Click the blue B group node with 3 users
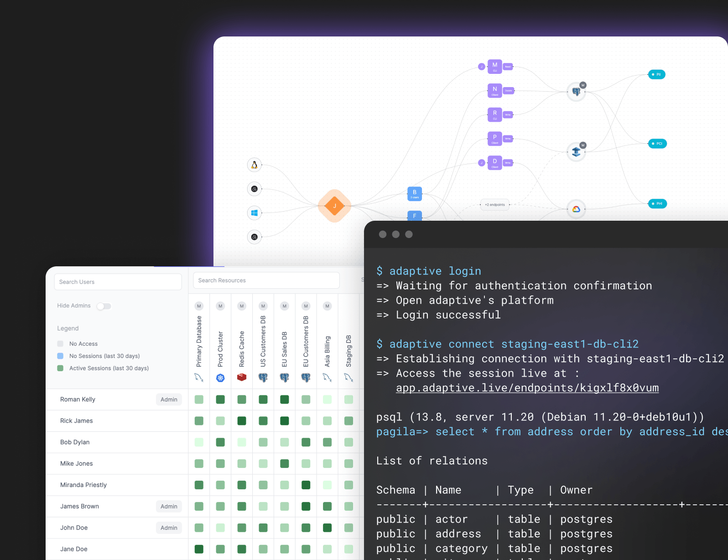Viewport: 728px width, 560px height. (x=414, y=194)
